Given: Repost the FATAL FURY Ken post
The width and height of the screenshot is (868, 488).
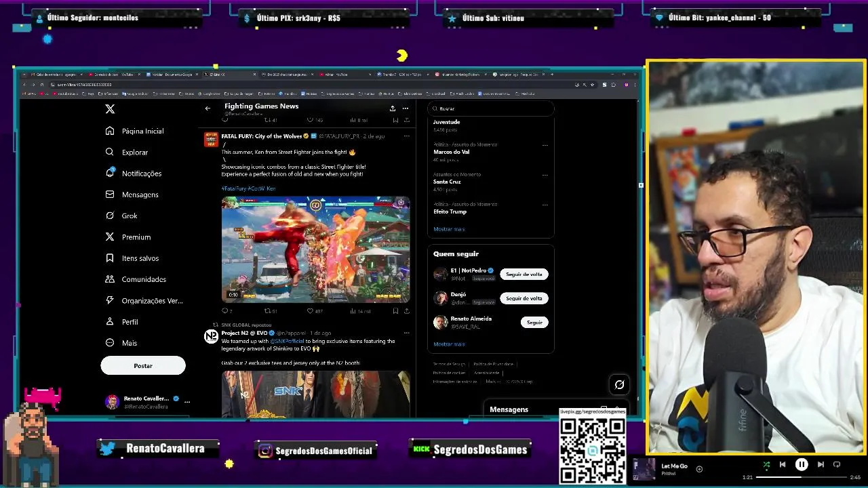Looking at the screenshot, I should click(x=270, y=311).
